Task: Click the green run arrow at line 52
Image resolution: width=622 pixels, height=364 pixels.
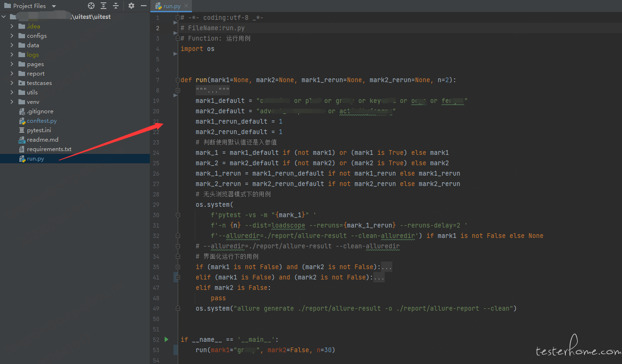Action: pos(166,339)
